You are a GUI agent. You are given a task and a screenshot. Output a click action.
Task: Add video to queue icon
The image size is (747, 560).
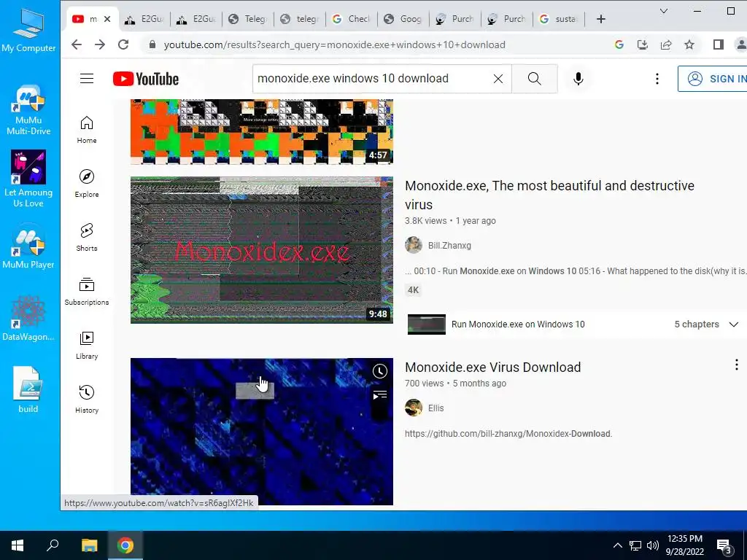pyautogui.click(x=379, y=395)
